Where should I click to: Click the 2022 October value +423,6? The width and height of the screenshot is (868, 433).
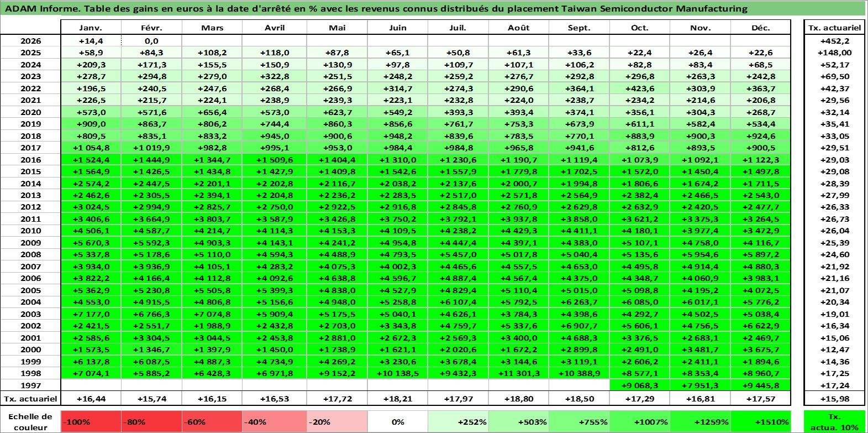click(640, 88)
